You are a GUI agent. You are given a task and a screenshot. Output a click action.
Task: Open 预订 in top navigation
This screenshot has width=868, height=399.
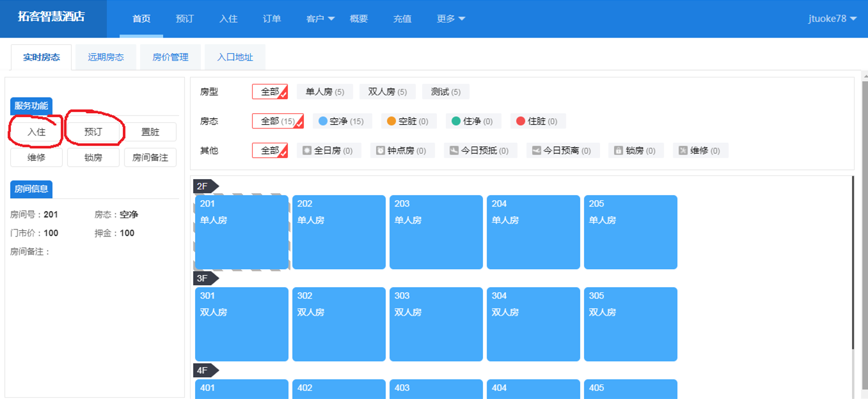point(185,19)
